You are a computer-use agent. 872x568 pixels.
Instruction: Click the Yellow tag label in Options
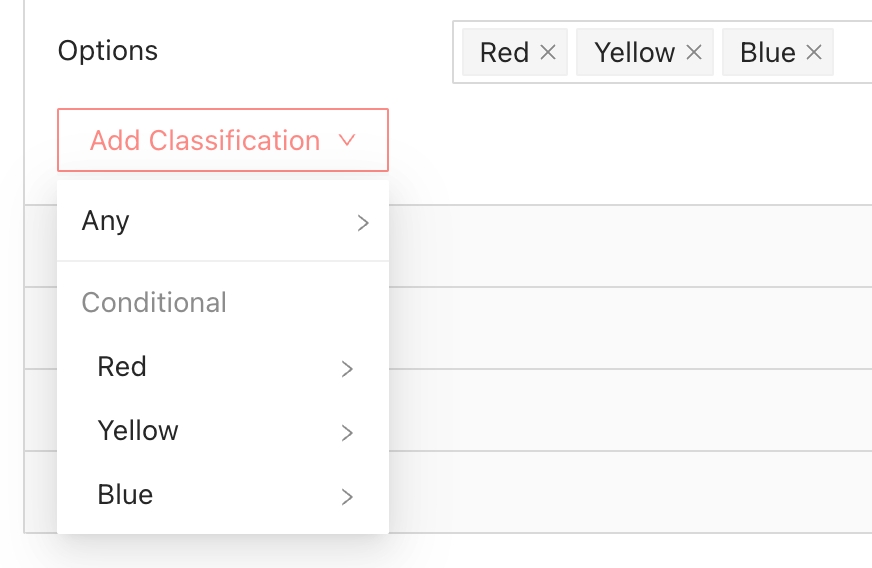(634, 53)
